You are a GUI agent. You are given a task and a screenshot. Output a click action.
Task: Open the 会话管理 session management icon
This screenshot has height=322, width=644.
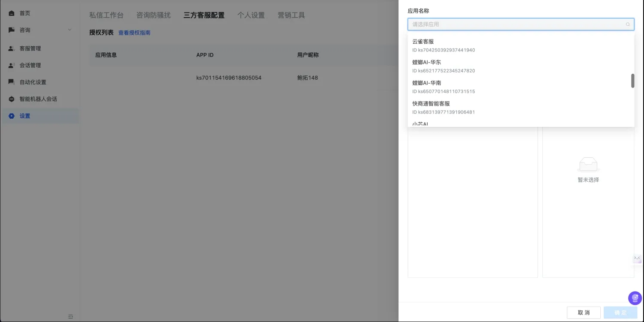[12, 65]
